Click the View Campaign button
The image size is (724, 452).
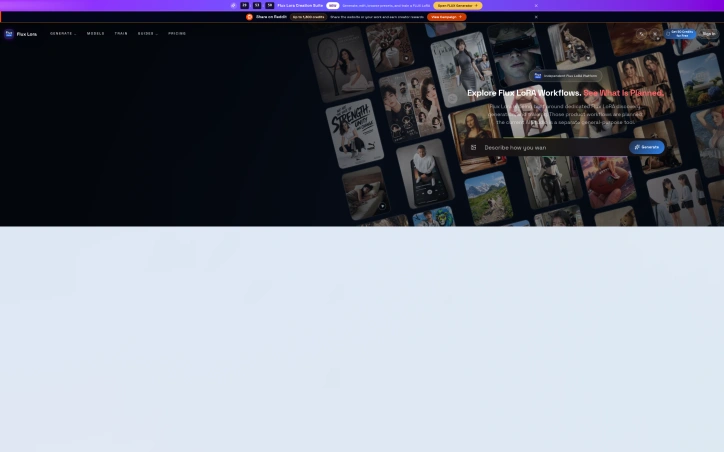(x=446, y=17)
